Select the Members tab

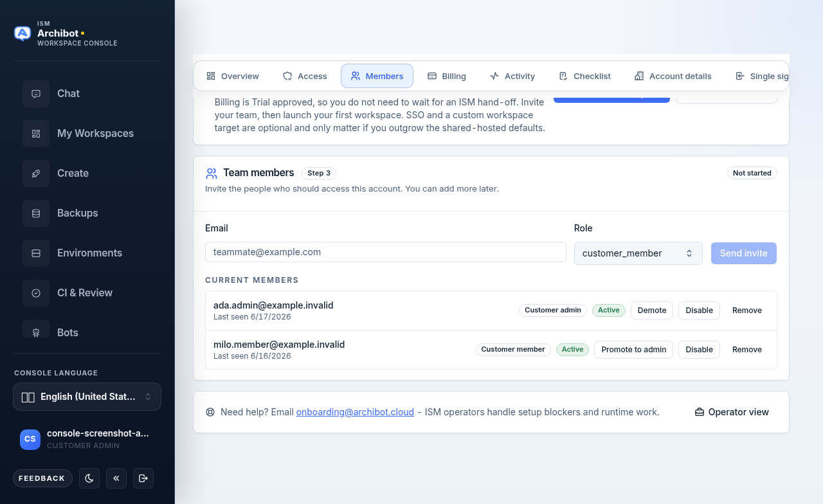(377, 76)
